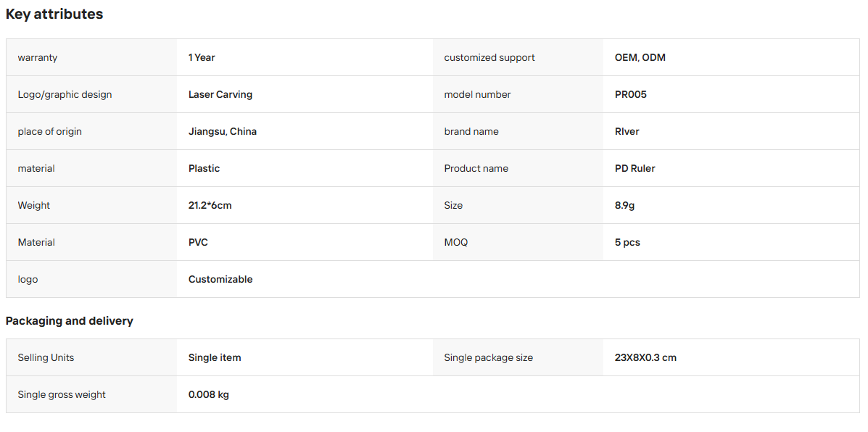The width and height of the screenshot is (868, 432).
Task: Click the 'PD Ruler' value
Action: tap(635, 169)
